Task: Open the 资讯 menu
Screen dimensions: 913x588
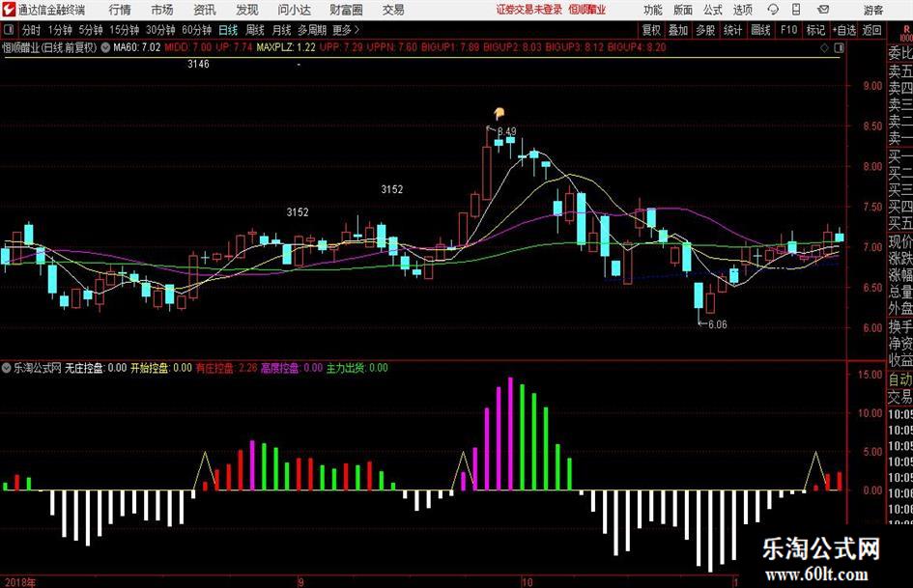Action: [x=205, y=10]
